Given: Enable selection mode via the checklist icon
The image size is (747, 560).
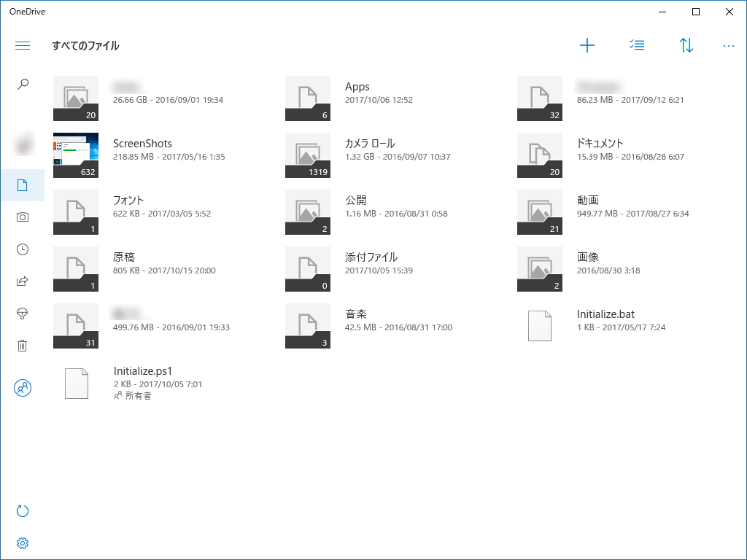Looking at the screenshot, I should click(x=636, y=44).
